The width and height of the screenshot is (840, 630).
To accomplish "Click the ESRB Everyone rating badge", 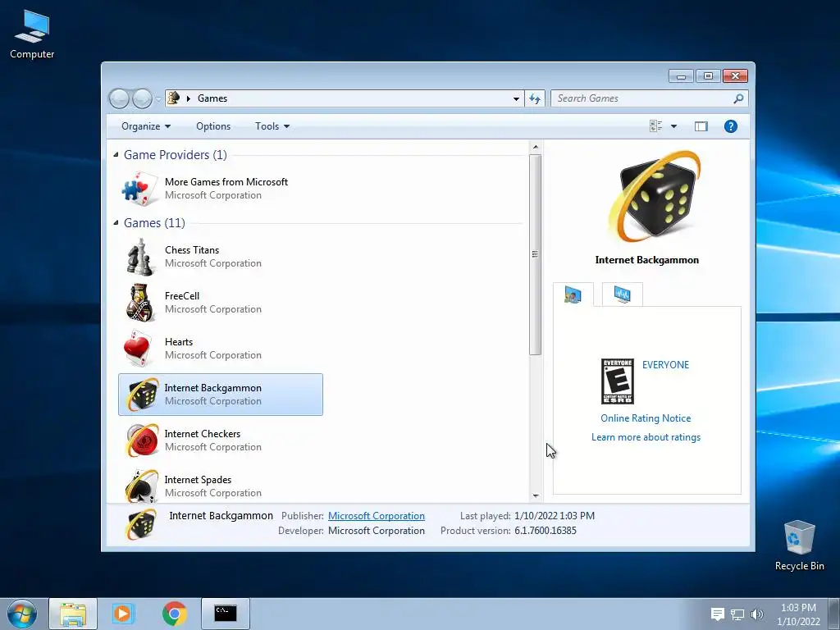I will [617, 381].
